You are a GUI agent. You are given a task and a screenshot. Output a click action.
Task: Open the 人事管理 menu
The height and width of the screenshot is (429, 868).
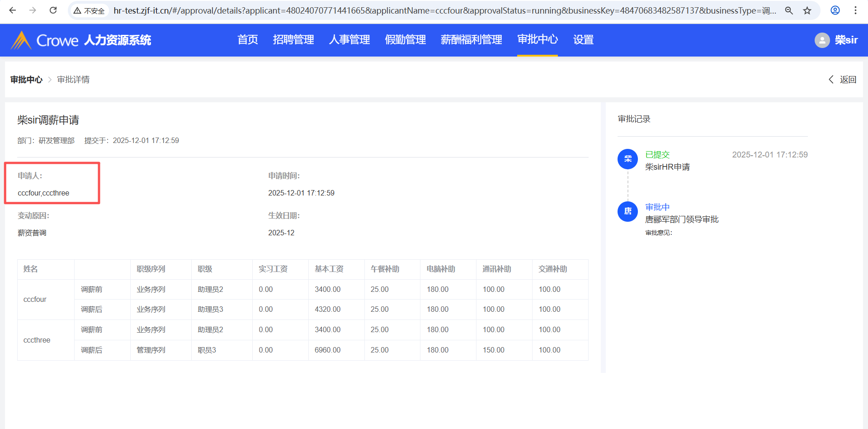(x=349, y=40)
